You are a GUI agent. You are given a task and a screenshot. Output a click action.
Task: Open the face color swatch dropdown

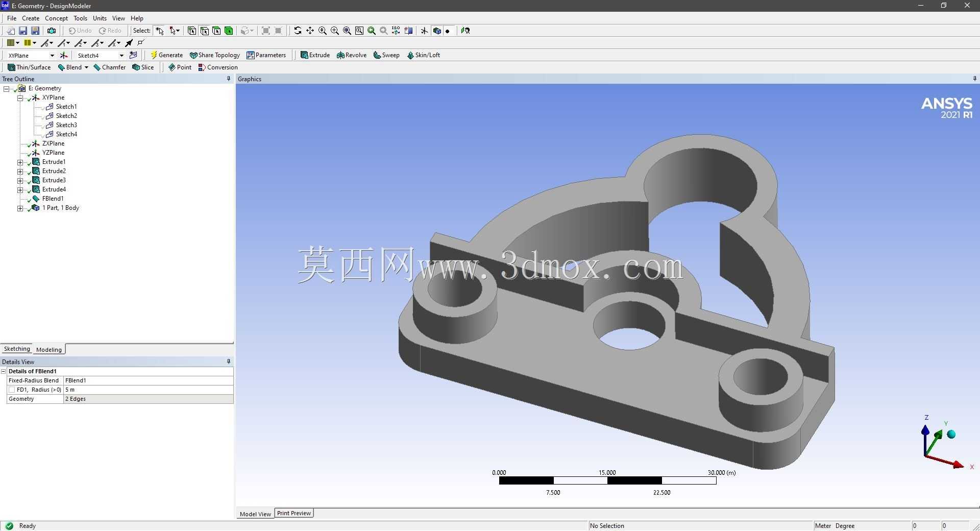tap(17, 43)
